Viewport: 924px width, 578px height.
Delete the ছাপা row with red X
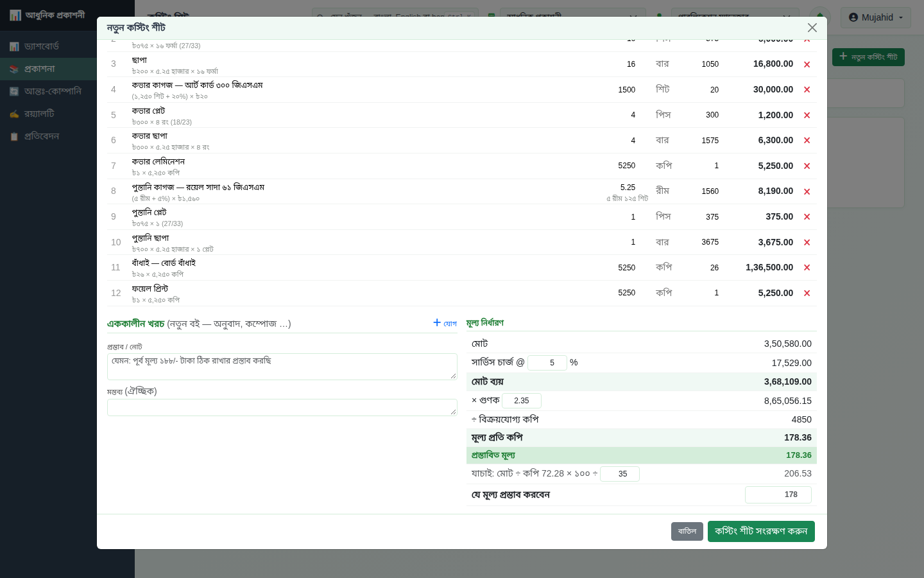[807, 64]
